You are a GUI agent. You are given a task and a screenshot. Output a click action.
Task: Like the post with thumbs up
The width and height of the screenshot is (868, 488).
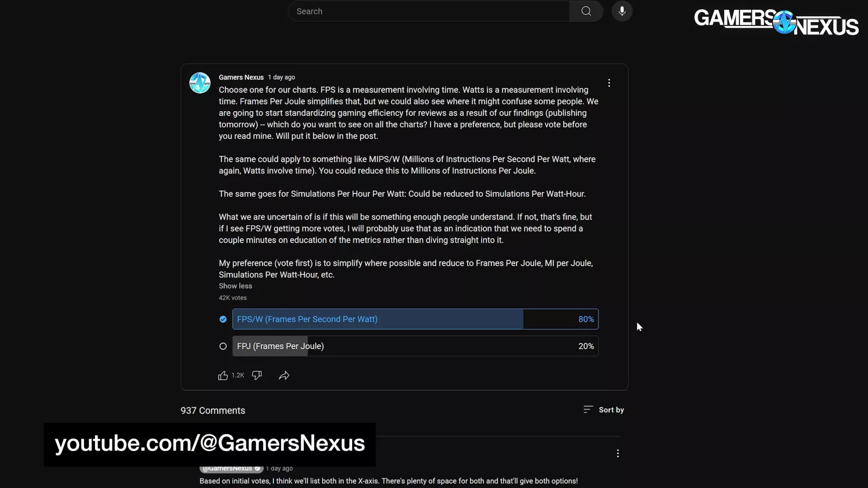[223, 376]
